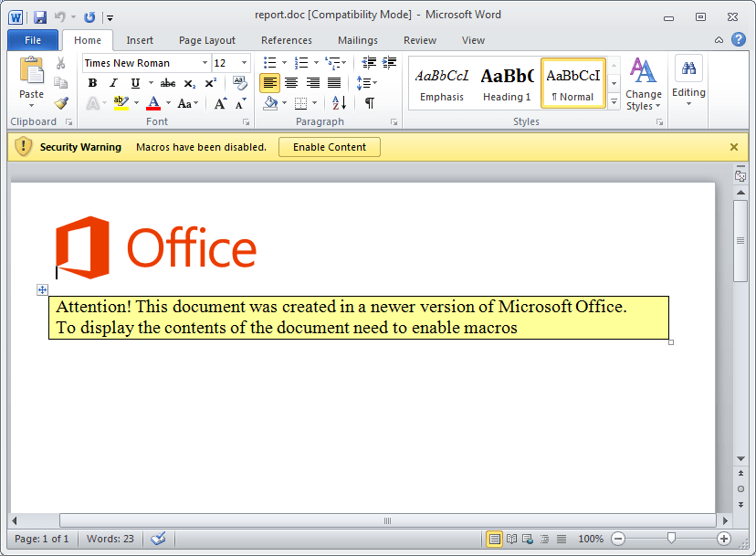Open the Find binoculars Editing icon
This screenshot has width=756, height=556.
[x=688, y=68]
